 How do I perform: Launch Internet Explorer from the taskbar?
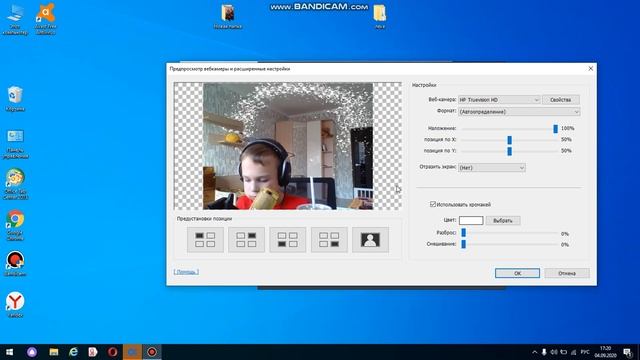(73, 352)
